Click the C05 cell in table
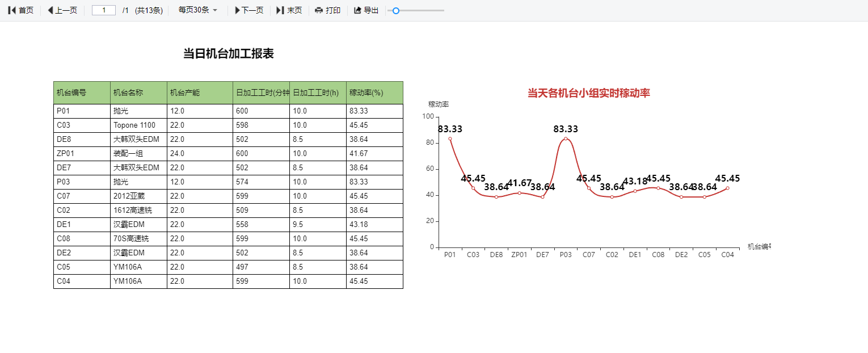This screenshot has height=353, width=868. point(82,267)
